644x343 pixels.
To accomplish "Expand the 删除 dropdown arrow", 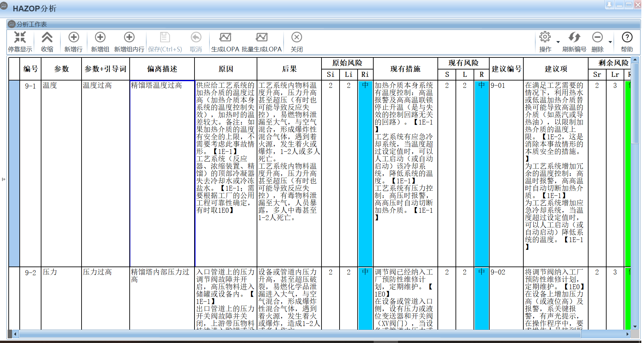I will click(610, 42).
